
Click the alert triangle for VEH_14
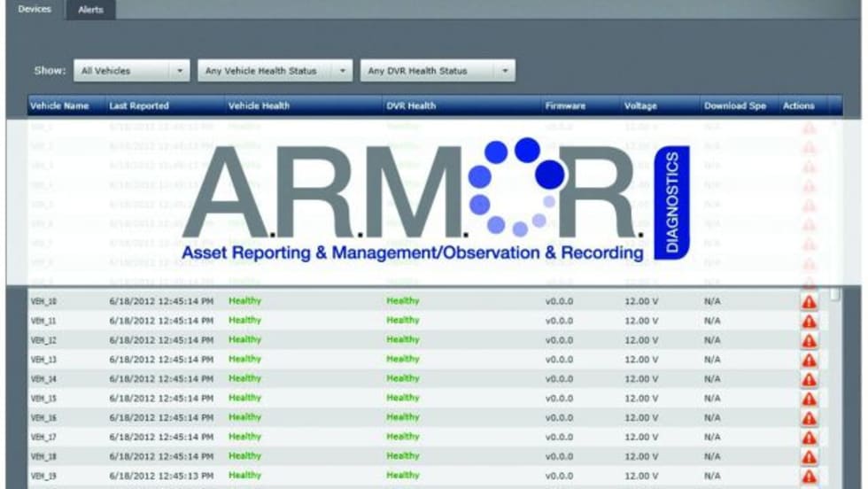[x=809, y=380]
